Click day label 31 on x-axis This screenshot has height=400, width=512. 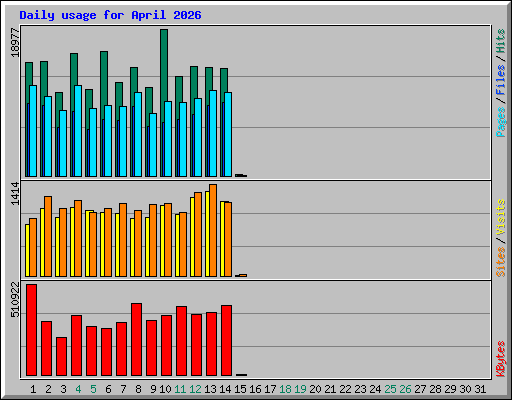click(480, 389)
